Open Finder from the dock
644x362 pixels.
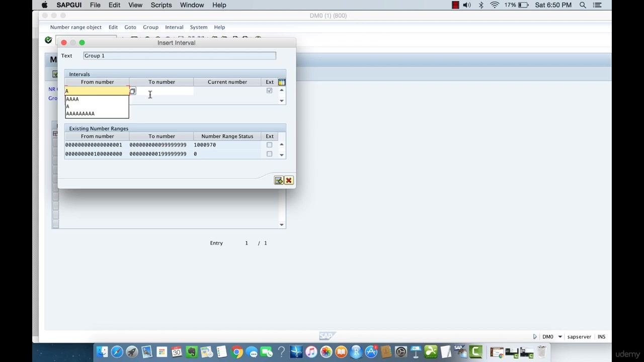pos(102,352)
